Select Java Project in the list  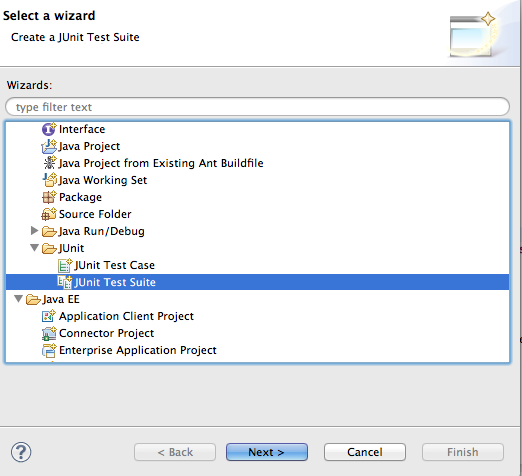89,146
